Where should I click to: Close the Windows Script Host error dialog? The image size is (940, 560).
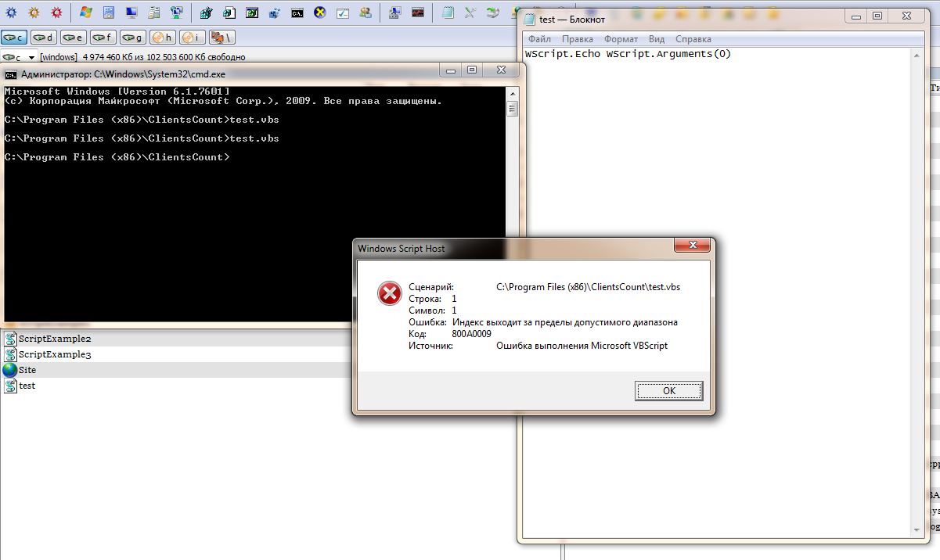pos(692,246)
